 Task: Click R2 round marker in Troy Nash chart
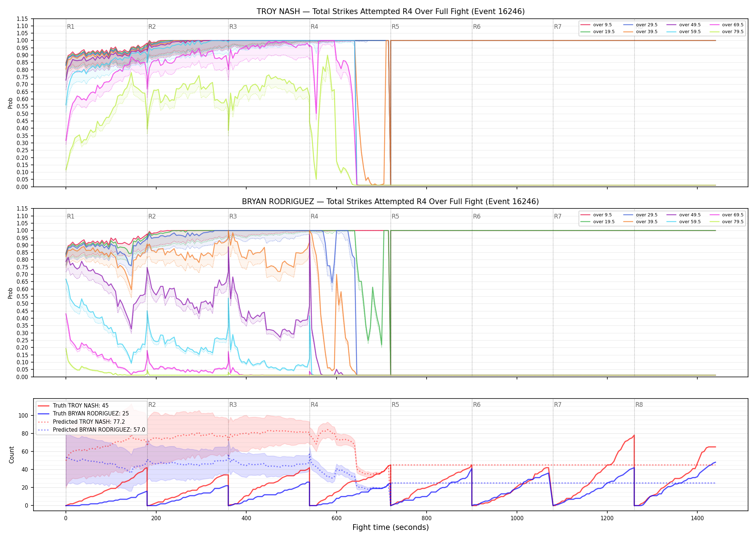pyautogui.click(x=152, y=27)
